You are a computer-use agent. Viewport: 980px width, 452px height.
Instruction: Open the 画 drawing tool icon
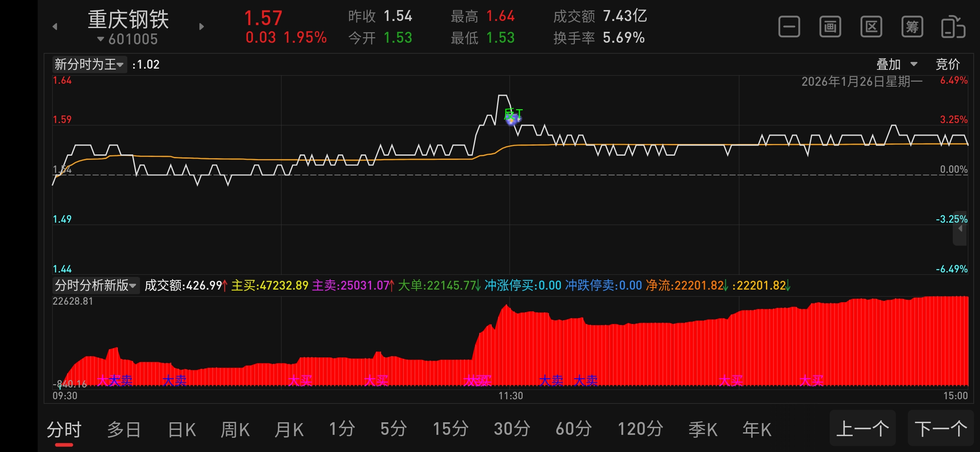tap(830, 27)
